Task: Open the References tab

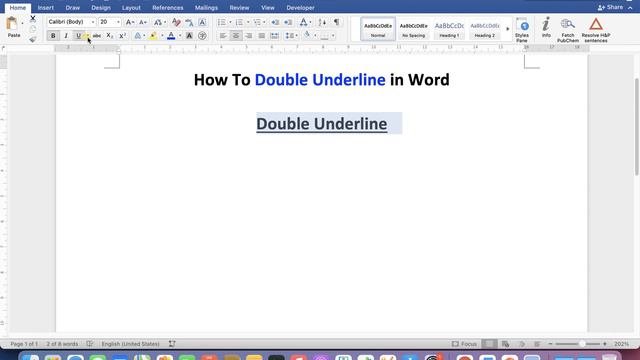Action: point(168,8)
